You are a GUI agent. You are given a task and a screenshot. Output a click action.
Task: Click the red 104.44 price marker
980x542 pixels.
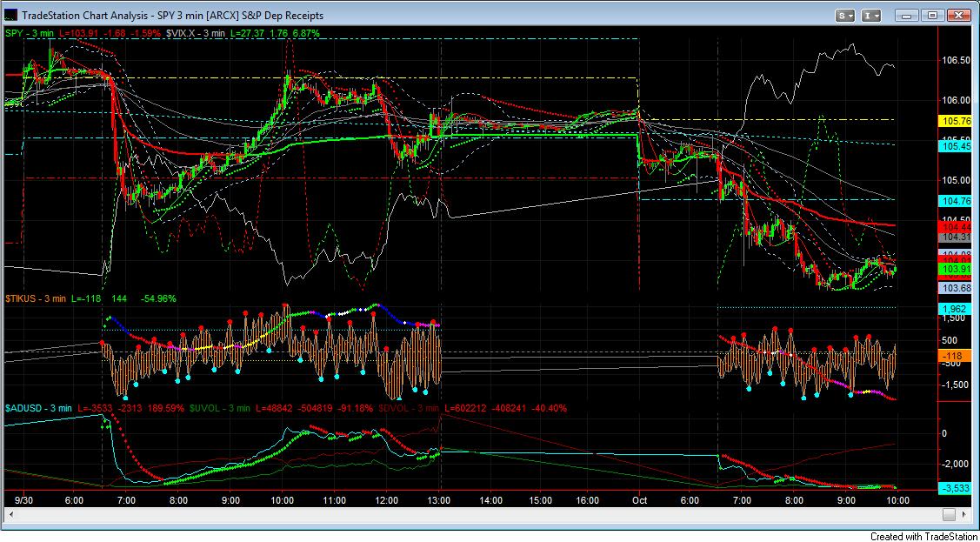pos(955,226)
